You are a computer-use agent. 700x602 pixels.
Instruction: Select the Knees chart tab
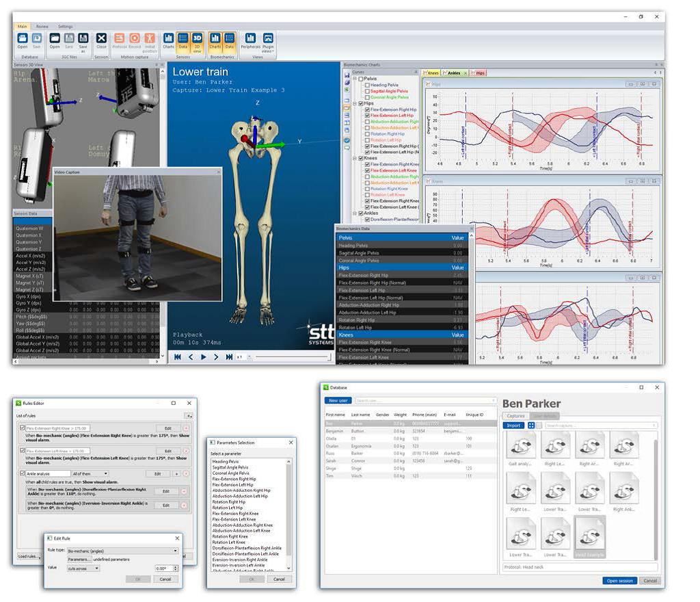[432, 73]
